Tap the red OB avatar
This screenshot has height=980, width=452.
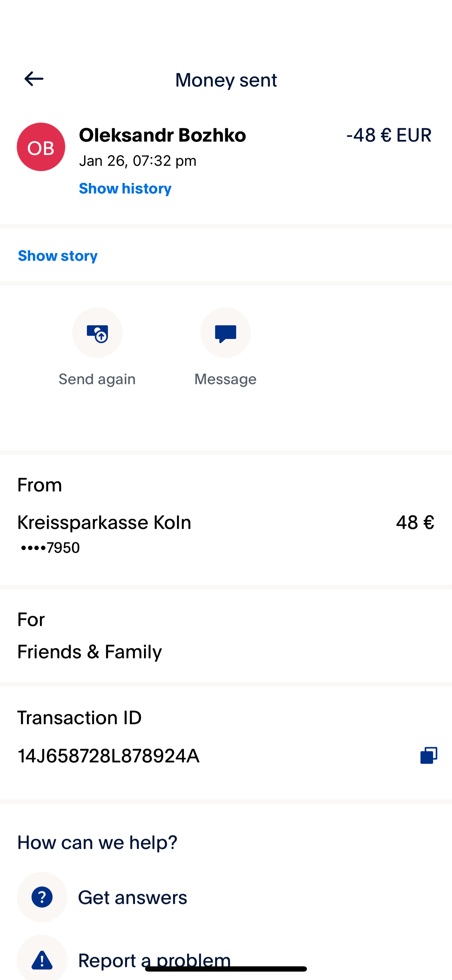coord(41,147)
